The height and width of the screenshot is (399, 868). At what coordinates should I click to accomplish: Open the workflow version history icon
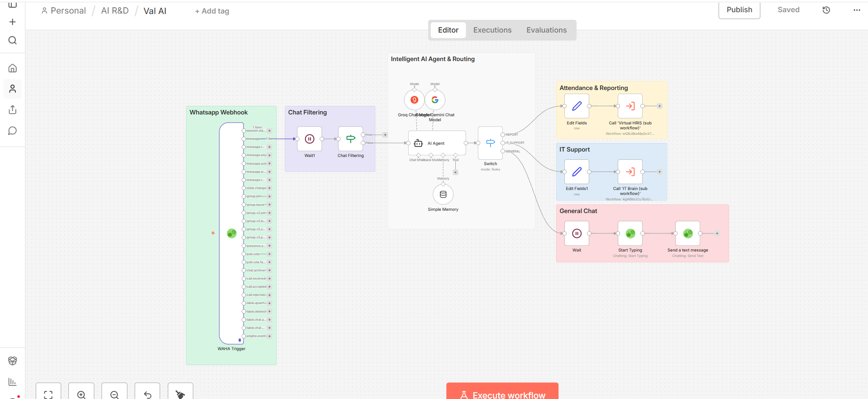point(826,10)
